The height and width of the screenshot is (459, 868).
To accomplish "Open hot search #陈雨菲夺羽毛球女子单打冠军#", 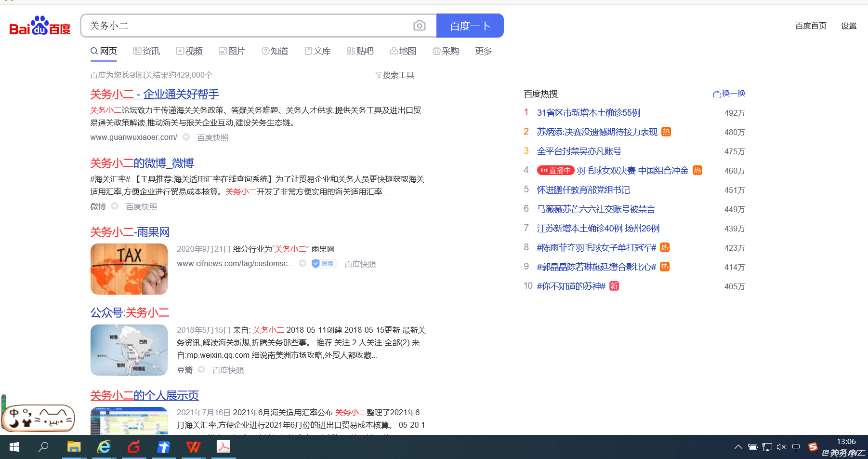I will (596, 248).
